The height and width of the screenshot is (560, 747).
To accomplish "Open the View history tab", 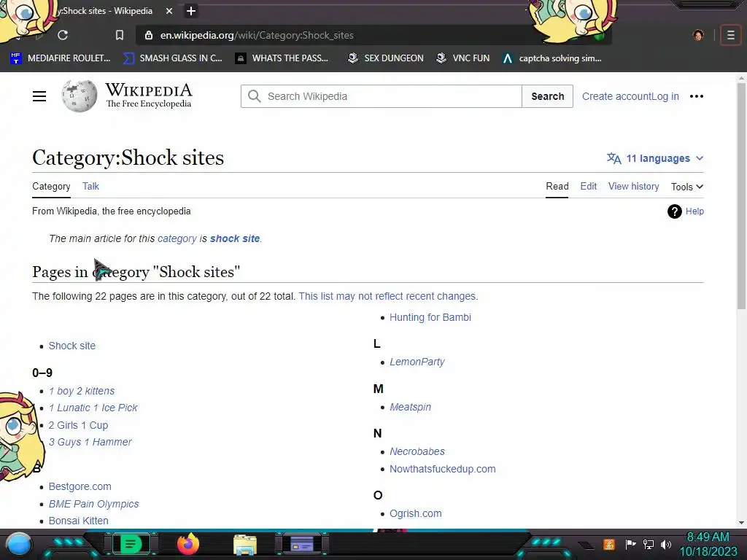I will pyautogui.click(x=634, y=186).
